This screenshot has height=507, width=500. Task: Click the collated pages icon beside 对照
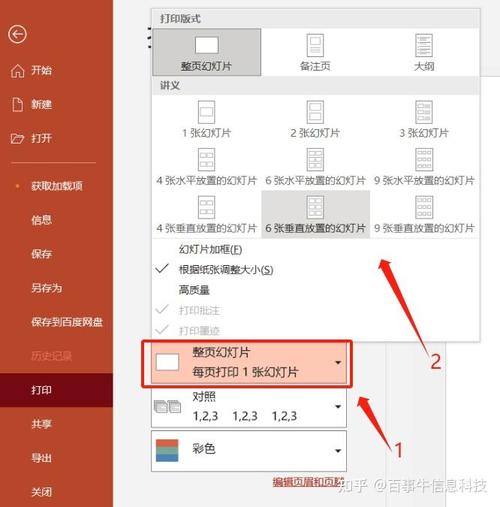tap(167, 407)
